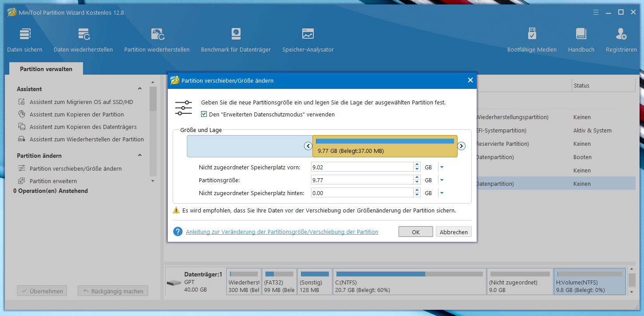Increase Nicht zugeordneter Speicherplatz vorn value
The width and height of the screenshot is (644, 316).
(417, 165)
